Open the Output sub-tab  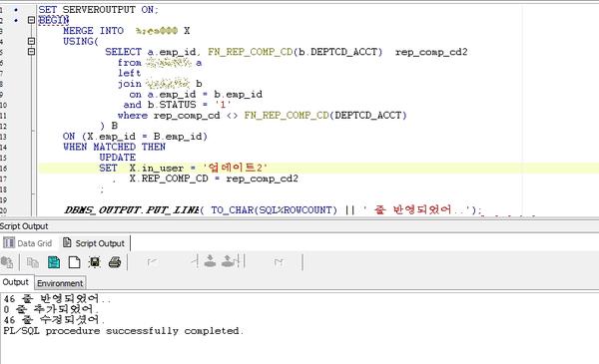coord(15,282)
